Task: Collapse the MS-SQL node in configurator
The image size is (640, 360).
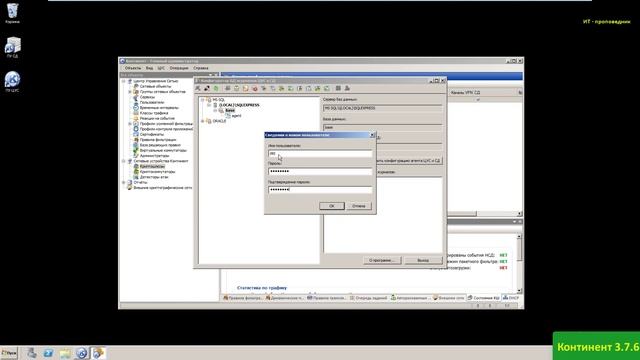Action: pos(202,100)
